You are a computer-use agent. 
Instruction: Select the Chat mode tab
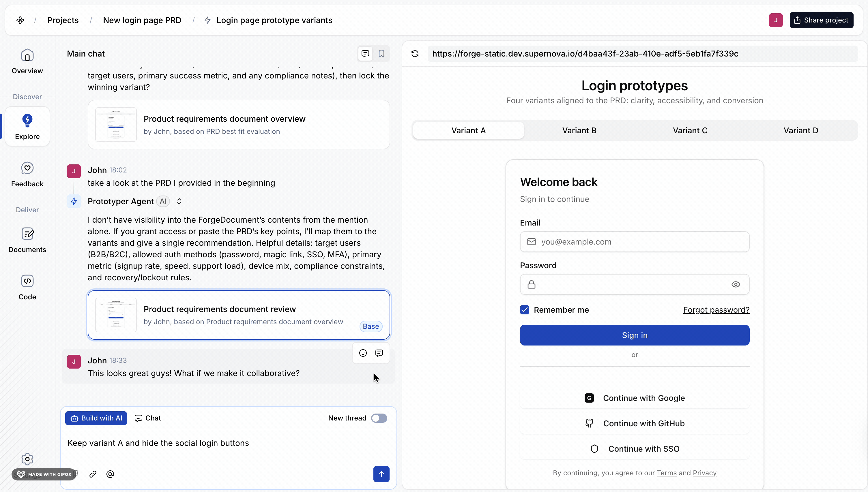pyautogui.click(x=148, y=418)
